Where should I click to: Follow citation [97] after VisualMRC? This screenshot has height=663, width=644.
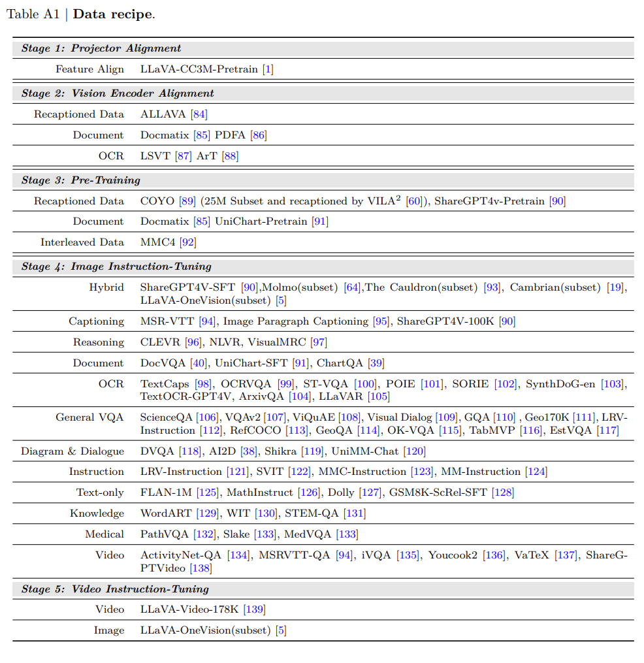pos(319,342)
